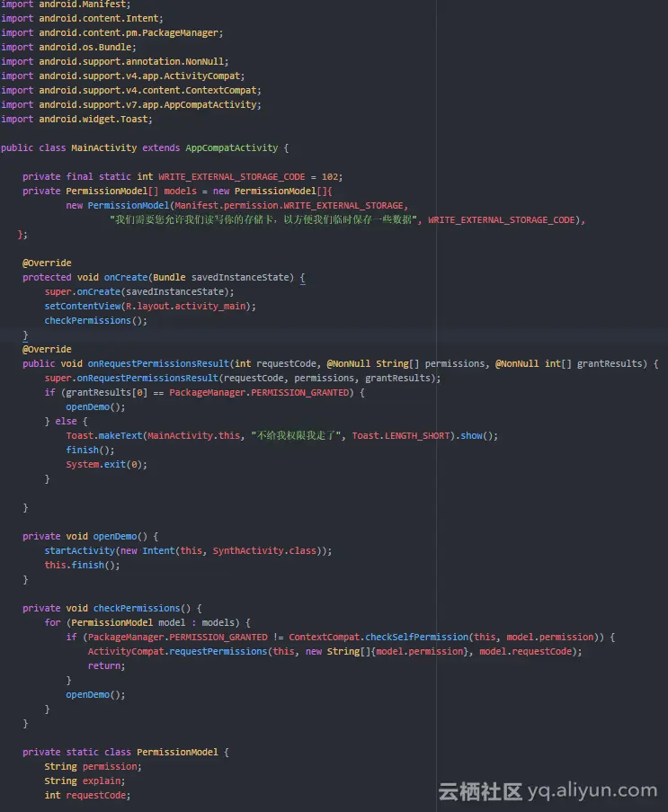Click the } else { line

click(x=67, y=422)
